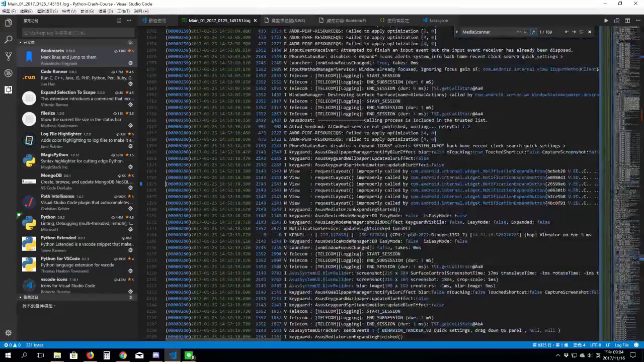Open the Search view in the activity bar
The image size is (644, 362).
tap(8, 39)
